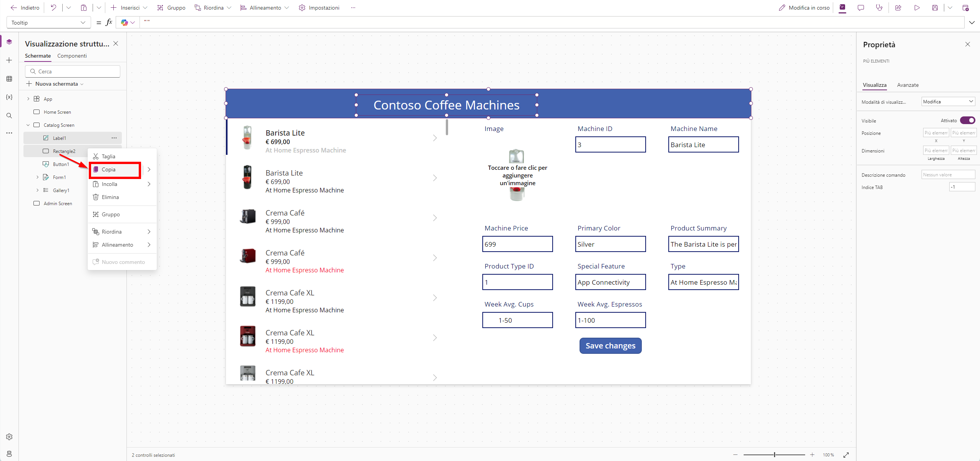The image size is (980, 461).
Task: Click the fit-to-window expand icon
Action: point(846,455)
